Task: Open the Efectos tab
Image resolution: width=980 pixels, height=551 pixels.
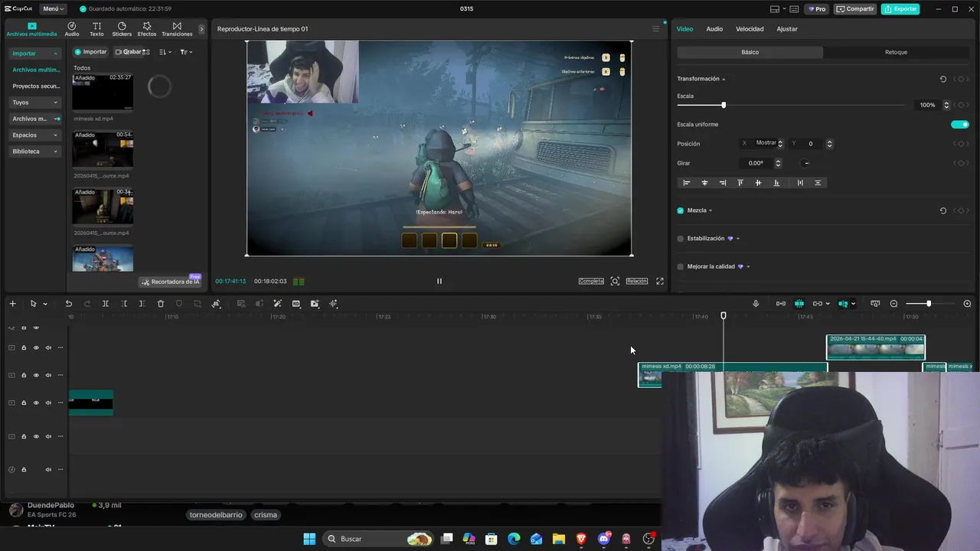Action: point(147,29)
